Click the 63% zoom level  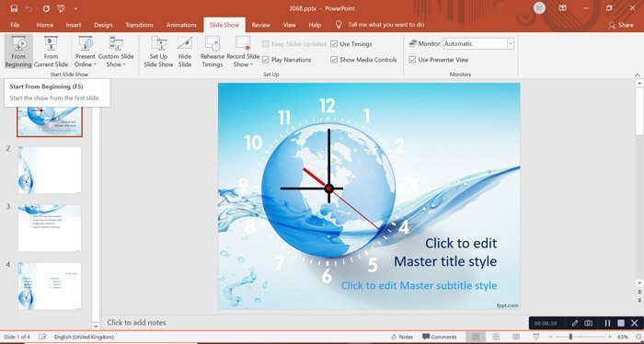click(622, 337)
